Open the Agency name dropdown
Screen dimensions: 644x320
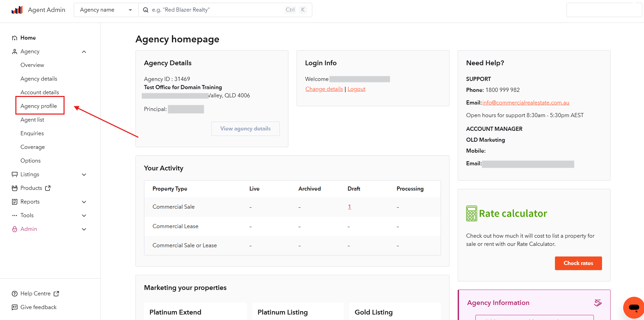point(106,10)
